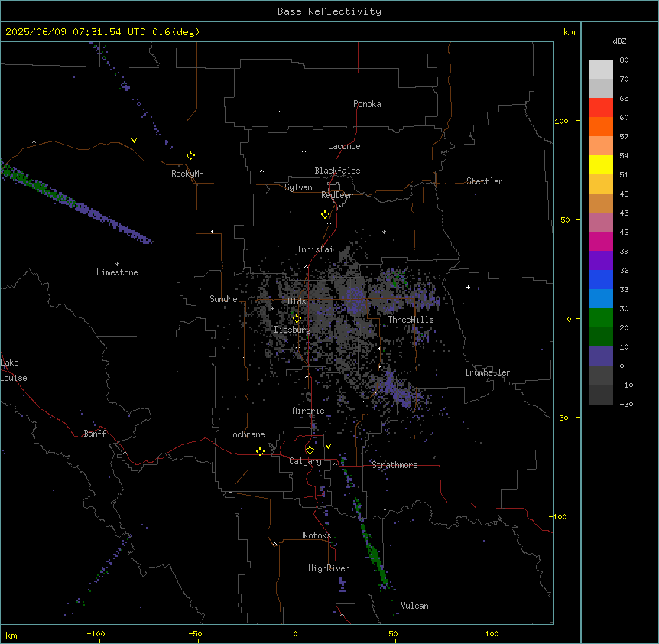Select the Drumheller label
This screenshot has height=644, width=659.
(x=488, y=372)
